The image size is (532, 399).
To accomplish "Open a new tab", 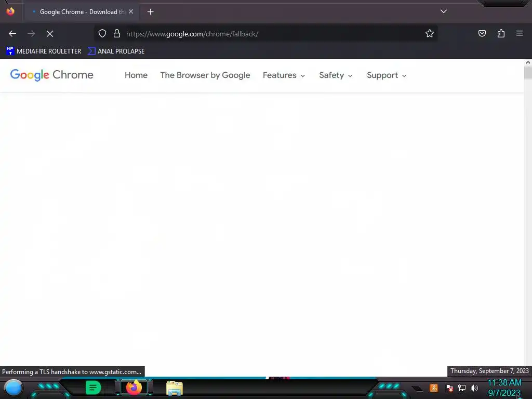I will [150, 12].
